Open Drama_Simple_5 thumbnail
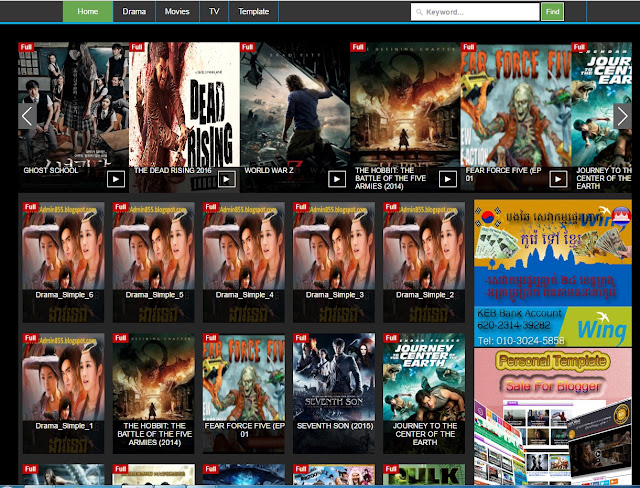640x488 pixels. coord(153,262)
